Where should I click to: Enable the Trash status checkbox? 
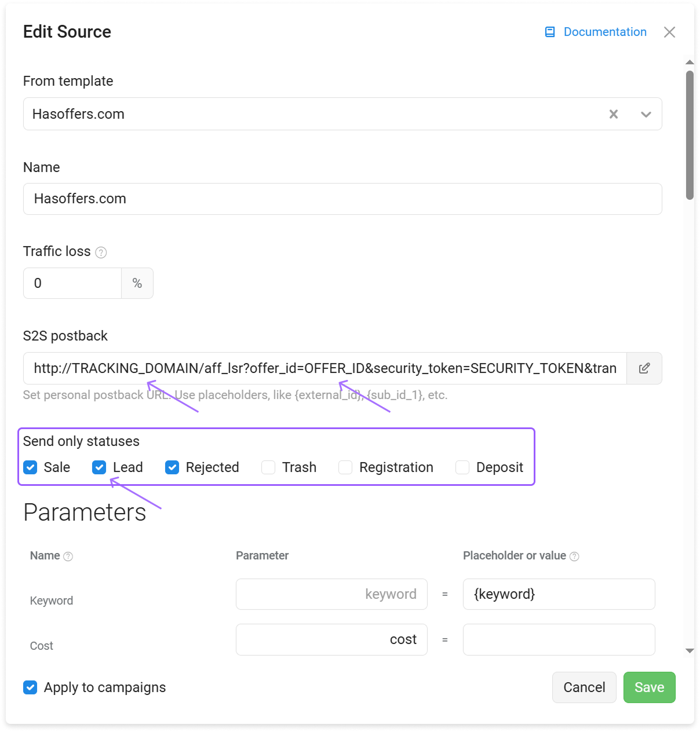[268, 467]
